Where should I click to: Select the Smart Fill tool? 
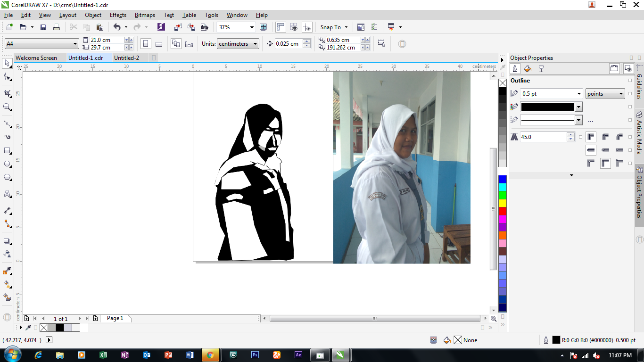[7, 297]
